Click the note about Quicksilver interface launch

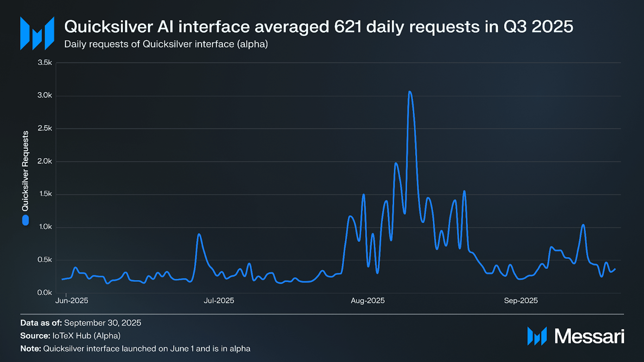pos(135,349)
